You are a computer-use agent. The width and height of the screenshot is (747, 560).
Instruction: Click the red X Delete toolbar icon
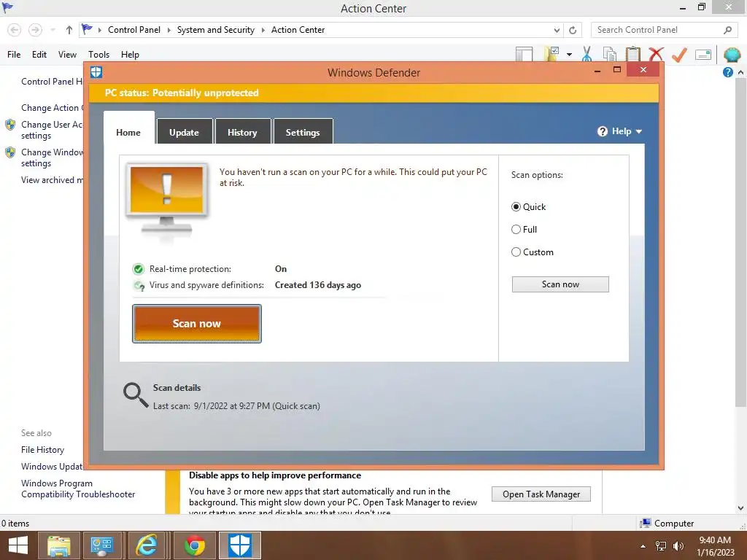657,54
